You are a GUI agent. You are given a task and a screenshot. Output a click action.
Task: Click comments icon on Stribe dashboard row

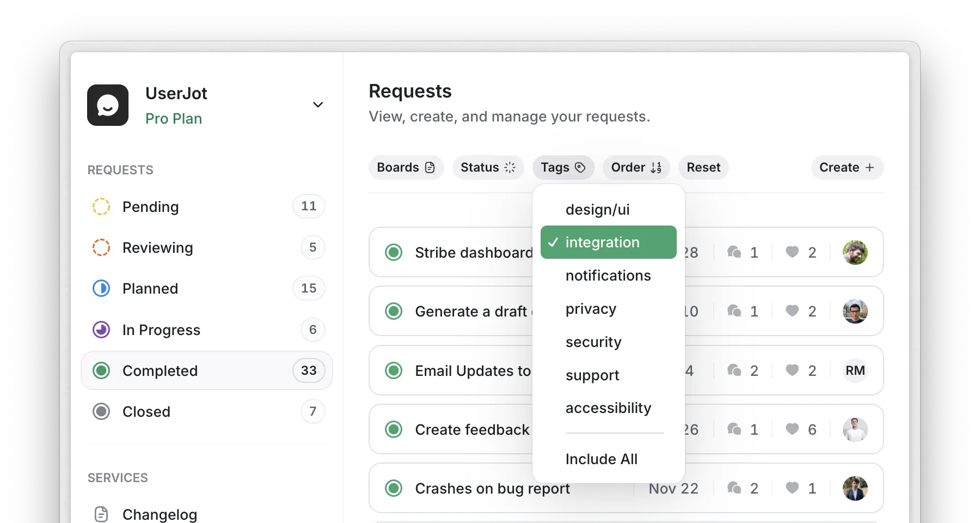click(734, 252)
